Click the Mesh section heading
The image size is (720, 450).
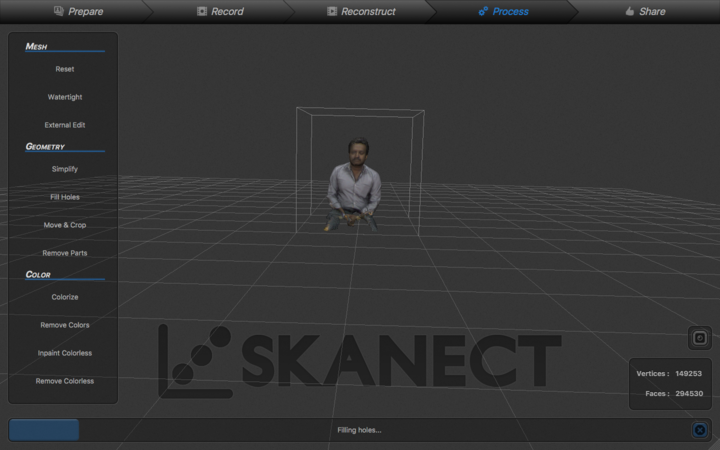click(x=36, y=46)
